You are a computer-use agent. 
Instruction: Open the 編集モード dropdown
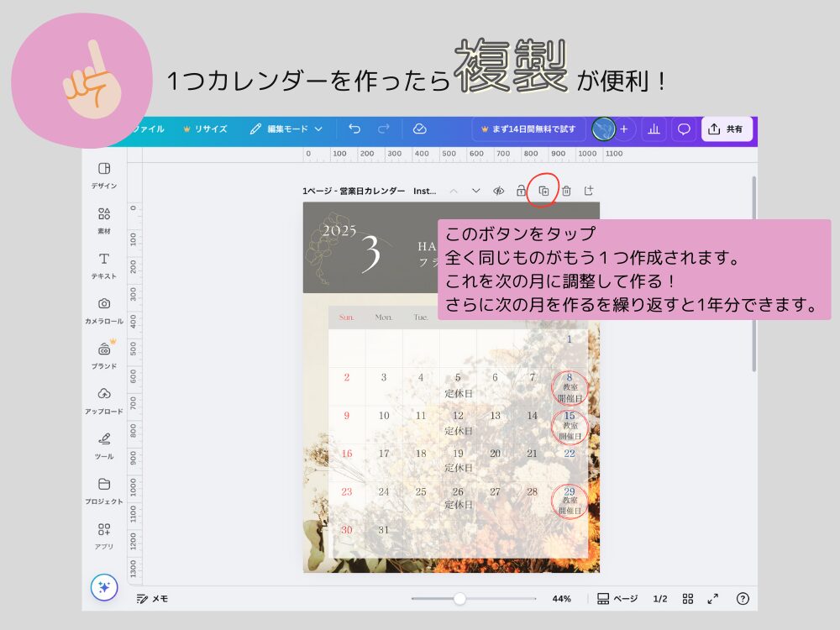click(286, 129)
